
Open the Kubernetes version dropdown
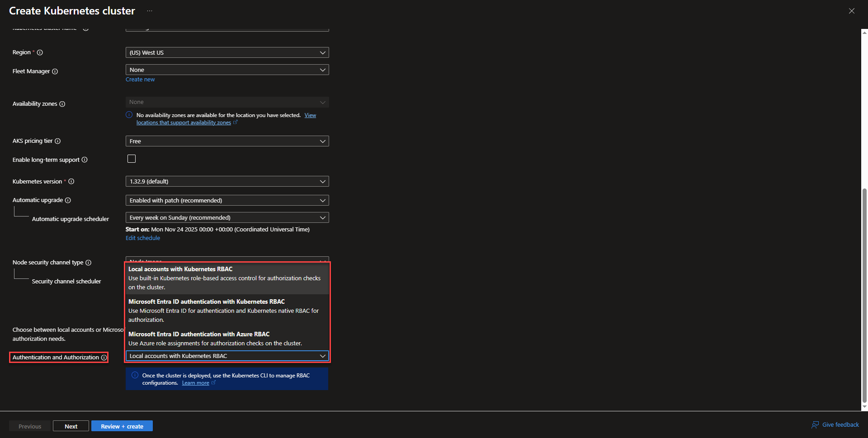coord(227,181)
